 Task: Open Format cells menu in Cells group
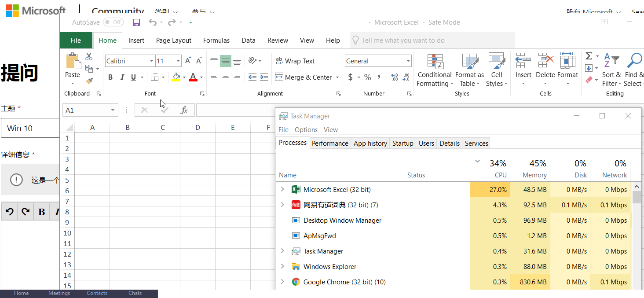(567, 70)
